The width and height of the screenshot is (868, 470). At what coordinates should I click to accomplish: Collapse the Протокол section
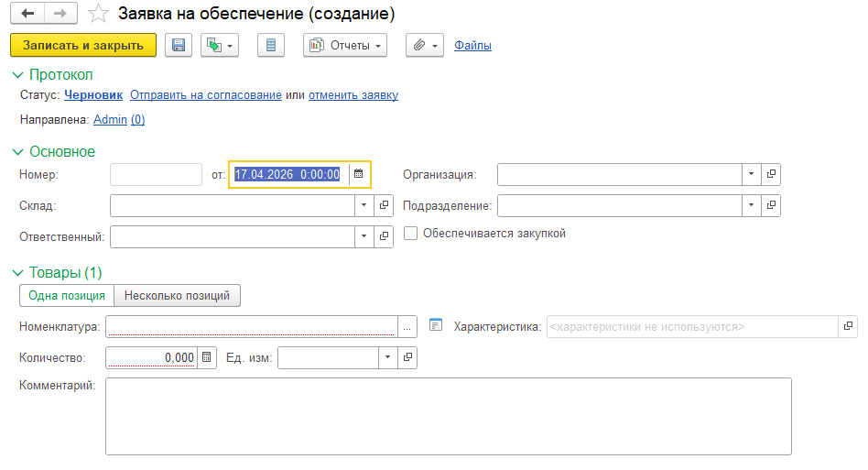point(18,75)
